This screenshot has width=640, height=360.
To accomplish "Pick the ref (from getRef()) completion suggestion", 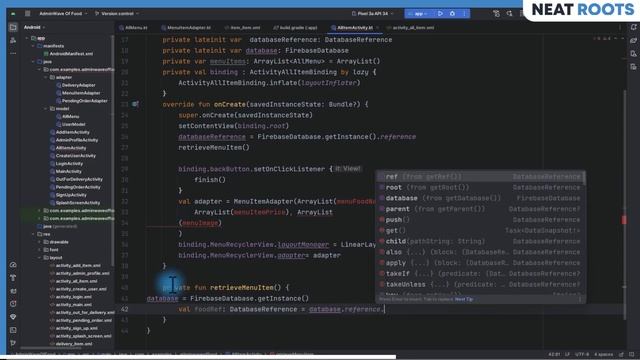I will [481, 177].
